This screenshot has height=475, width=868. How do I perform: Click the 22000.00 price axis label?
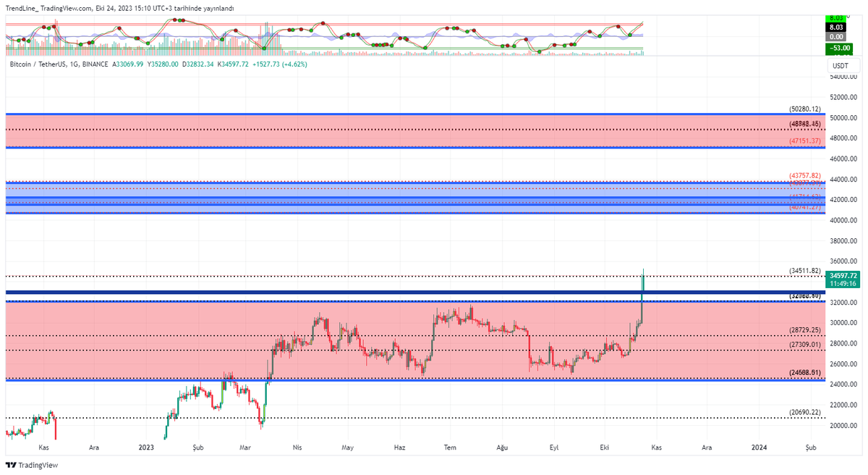[x=843, y=405]
